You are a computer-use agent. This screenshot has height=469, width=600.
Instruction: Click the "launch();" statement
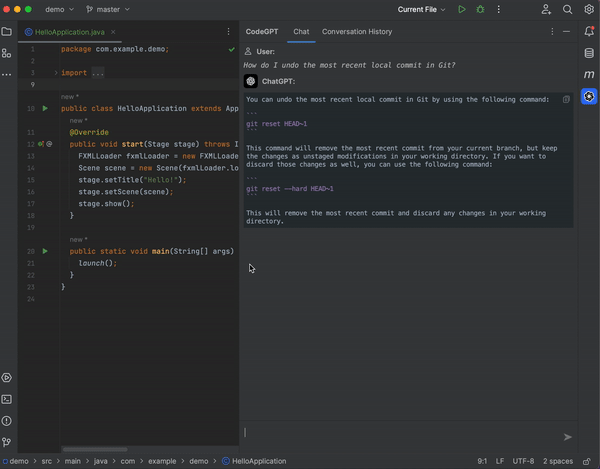coord(98,263)
